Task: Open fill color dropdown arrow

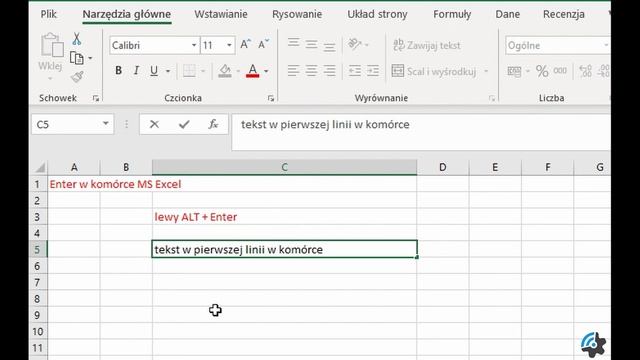Action: click(x=238, y=71)
